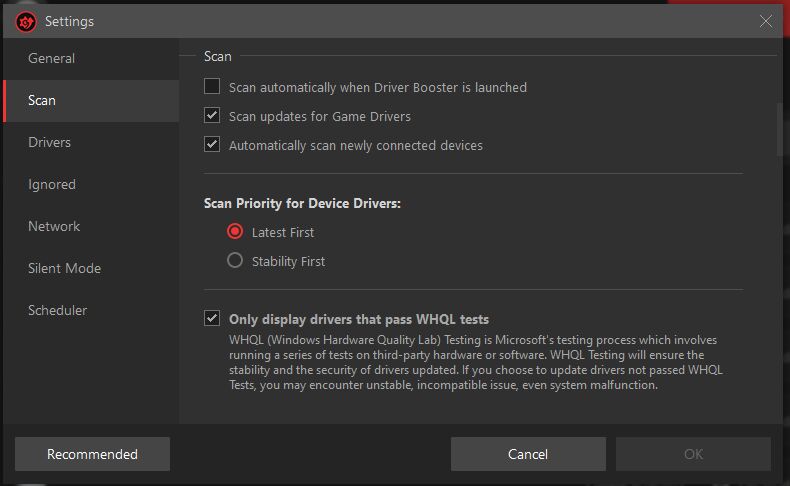Screen dimensions: 790x486
Task: Confirm with the OK button
Action: point(693,454)
